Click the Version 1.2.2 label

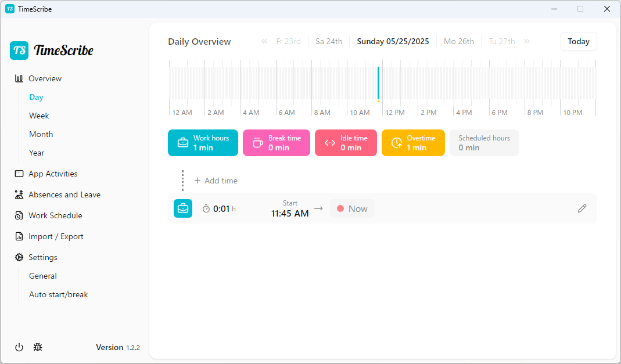click(117, 347)
